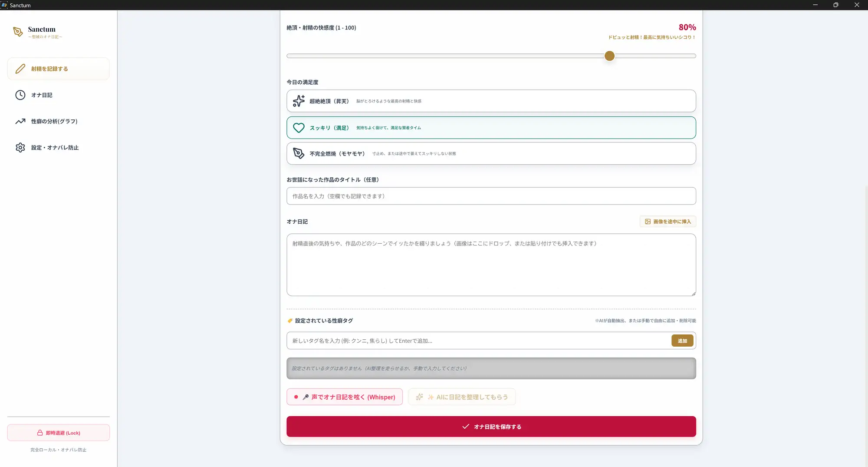Click the clock icon next to オナ日記
Viewport: 868px width, 467px height.
point(20,95)
